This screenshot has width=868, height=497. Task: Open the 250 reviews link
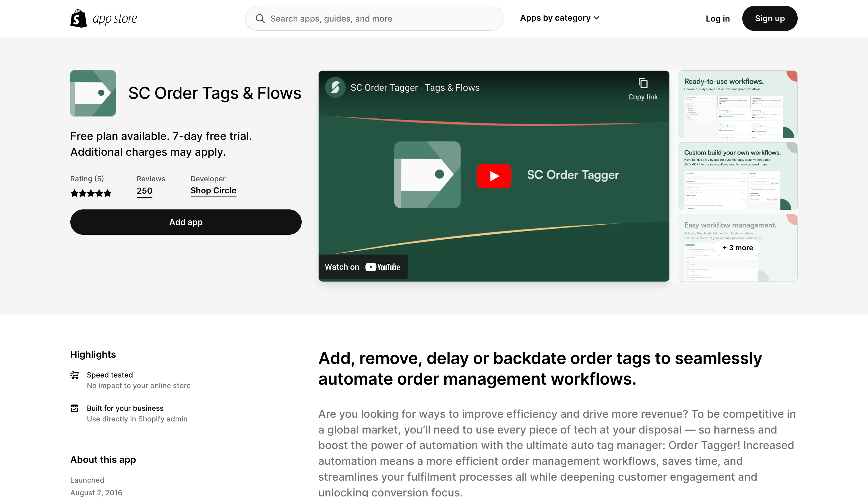pos(144,190)
